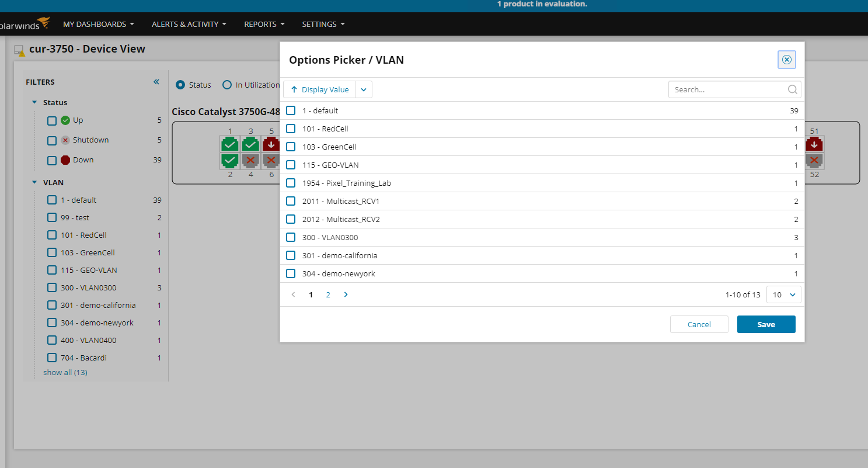
Task: Select the In Utilization radio button
Action: pos(227,85)
